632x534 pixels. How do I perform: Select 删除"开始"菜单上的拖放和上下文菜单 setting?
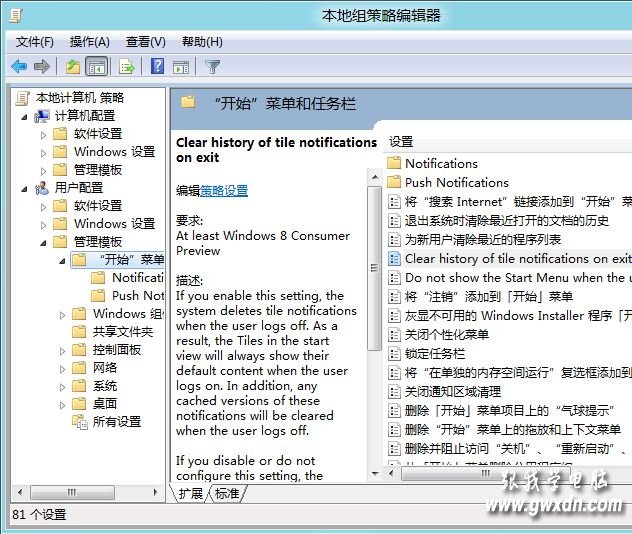pos(513,430)
